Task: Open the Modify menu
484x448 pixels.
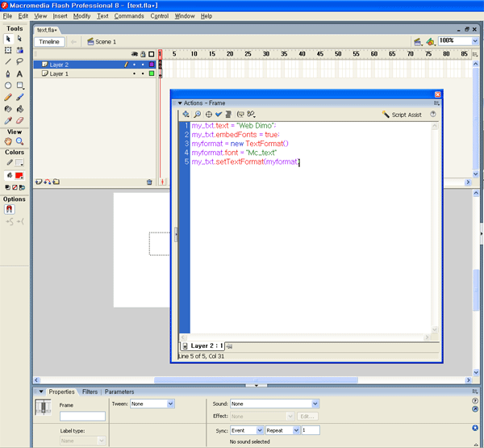Action: click(x=81, y=16)
